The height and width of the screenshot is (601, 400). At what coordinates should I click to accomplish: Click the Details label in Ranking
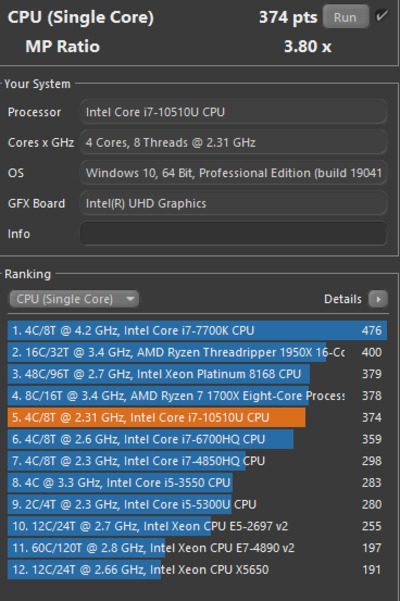click(x=343, y=299)
